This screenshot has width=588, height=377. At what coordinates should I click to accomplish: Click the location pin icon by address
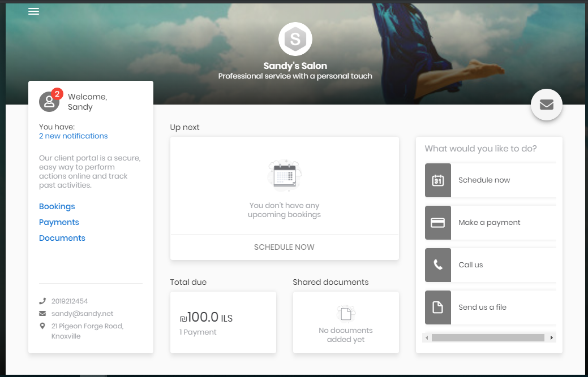[x=42, y=326]
